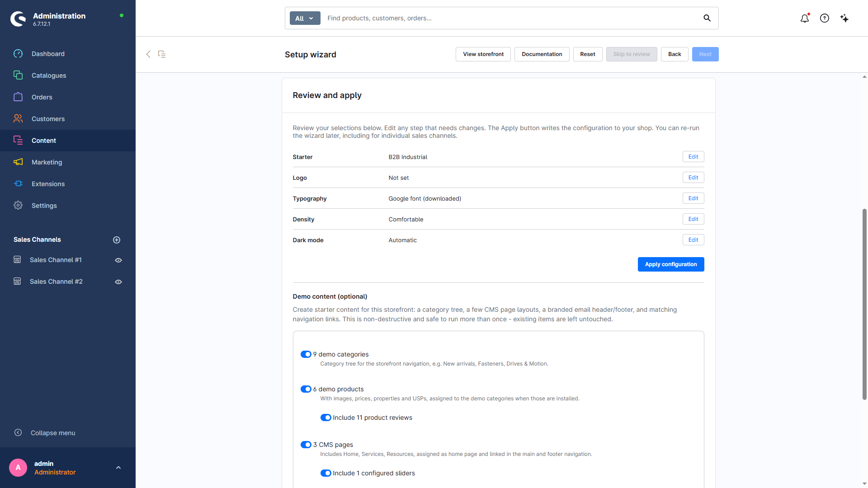Toggle 3 CMS pages switch

[306, 445]
